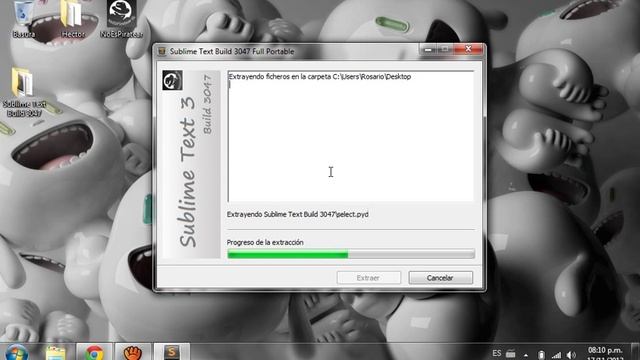
Task: Click the green extraction progress bar
Action: tap(351, 254)
